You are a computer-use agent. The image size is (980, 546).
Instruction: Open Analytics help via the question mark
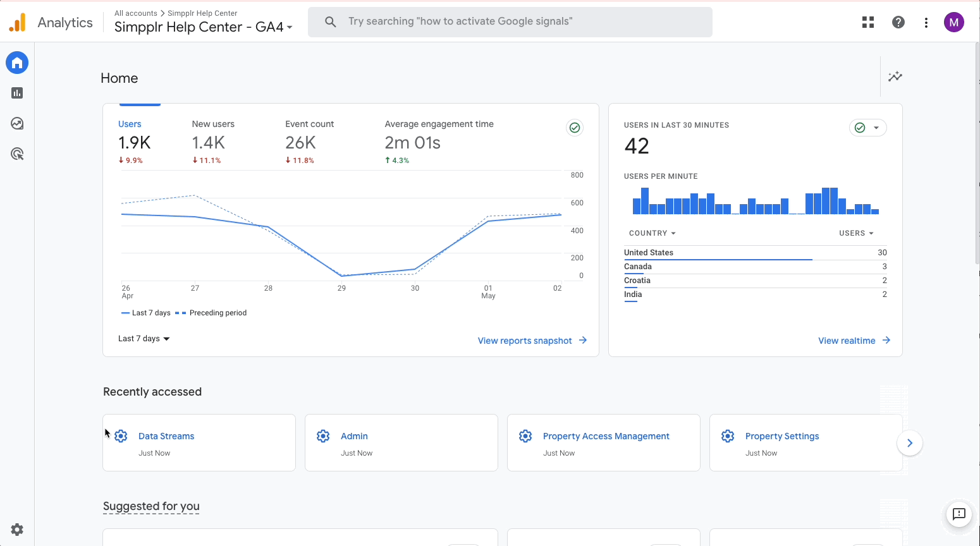[x=898, y=21]
